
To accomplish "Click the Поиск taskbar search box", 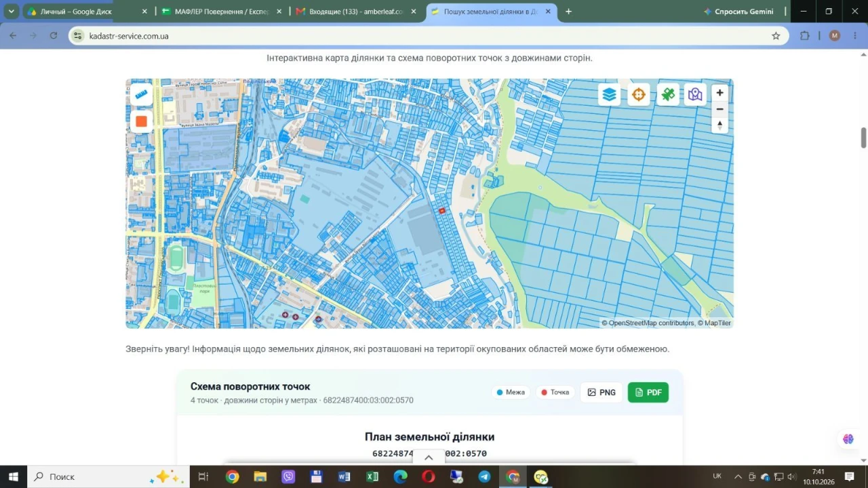I will coord(108,476).
